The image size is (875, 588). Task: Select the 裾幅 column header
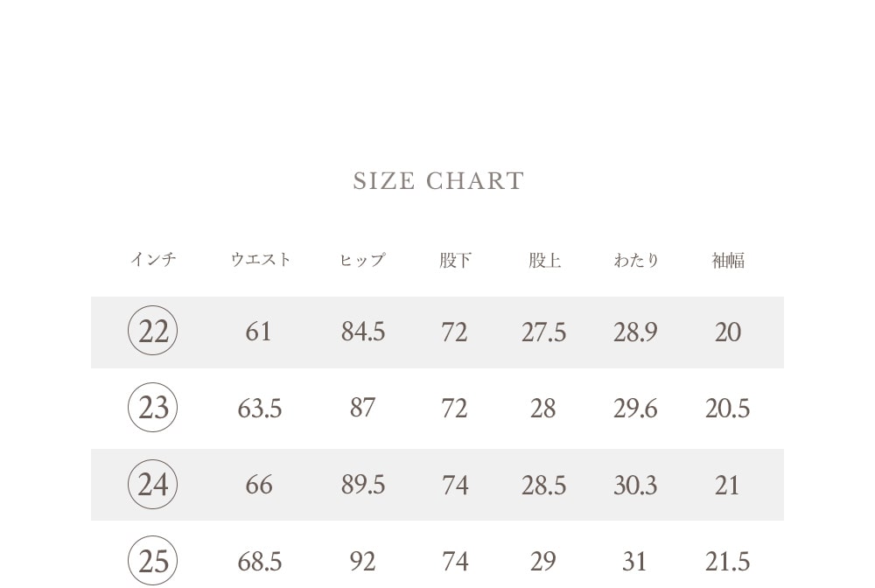click(x=728, y=260)
